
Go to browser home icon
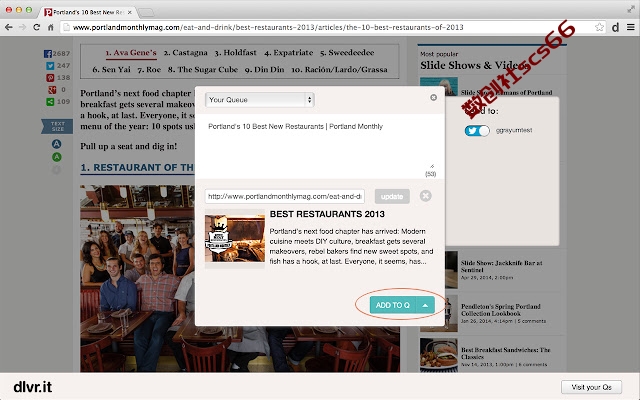[50, 27]
